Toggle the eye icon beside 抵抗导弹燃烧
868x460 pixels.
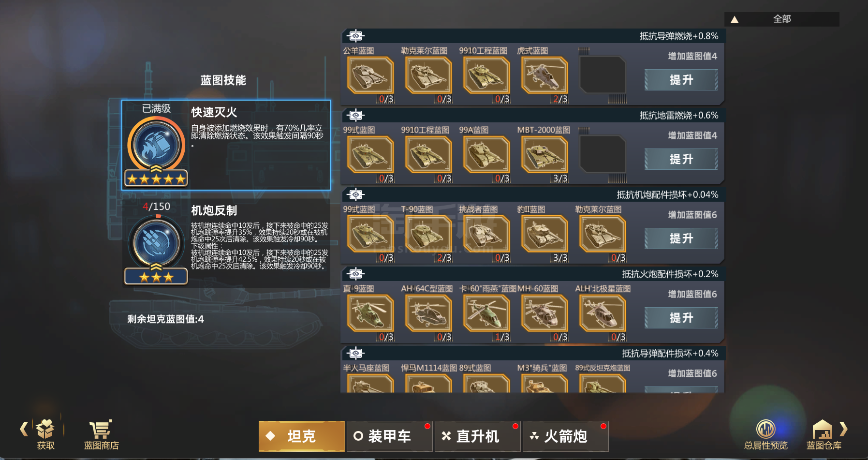pos(355,36)
